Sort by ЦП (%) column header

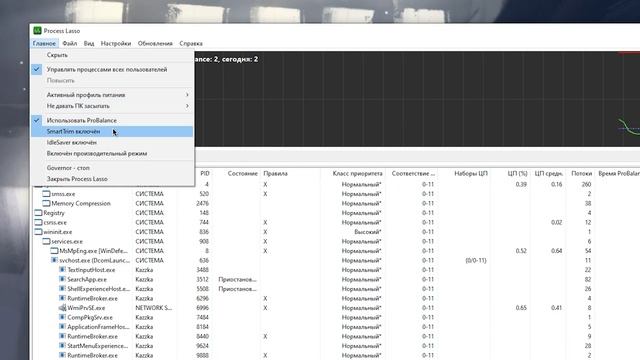pos(517,173)
